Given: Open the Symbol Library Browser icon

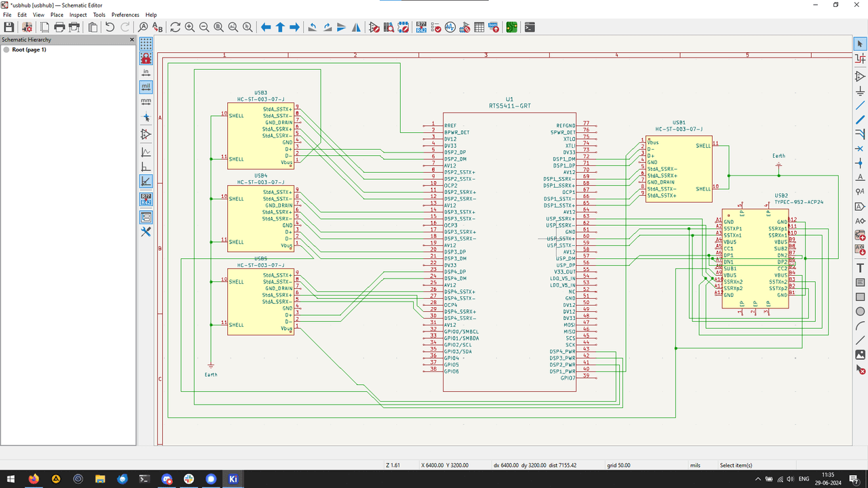Looking at the screenshot, I should (x=389, y=27).
